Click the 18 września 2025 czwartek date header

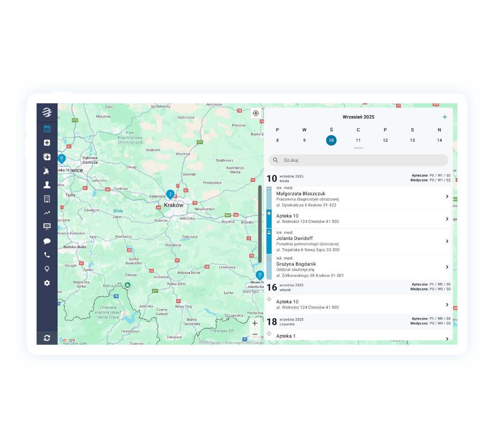click(x=285, y=322)
